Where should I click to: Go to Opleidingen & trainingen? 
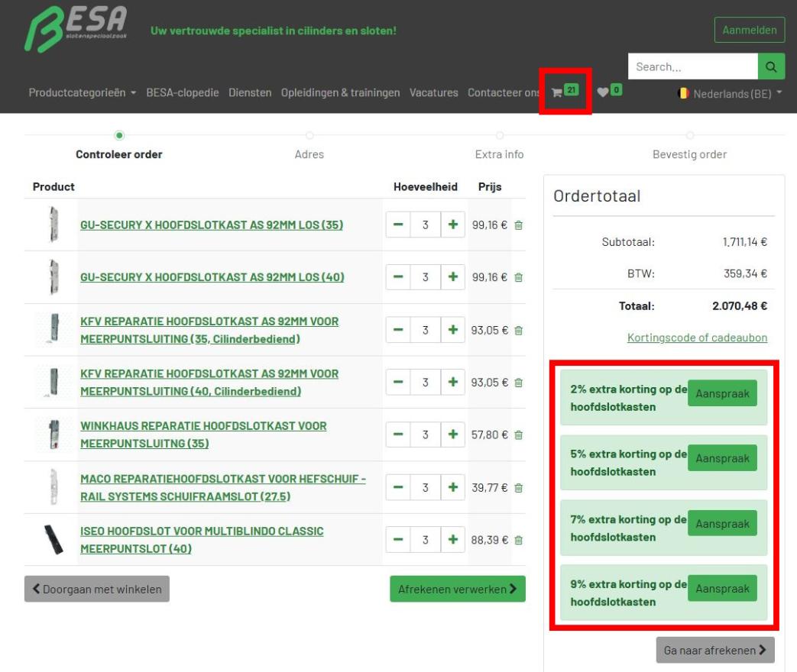click(x=340, y=93)
